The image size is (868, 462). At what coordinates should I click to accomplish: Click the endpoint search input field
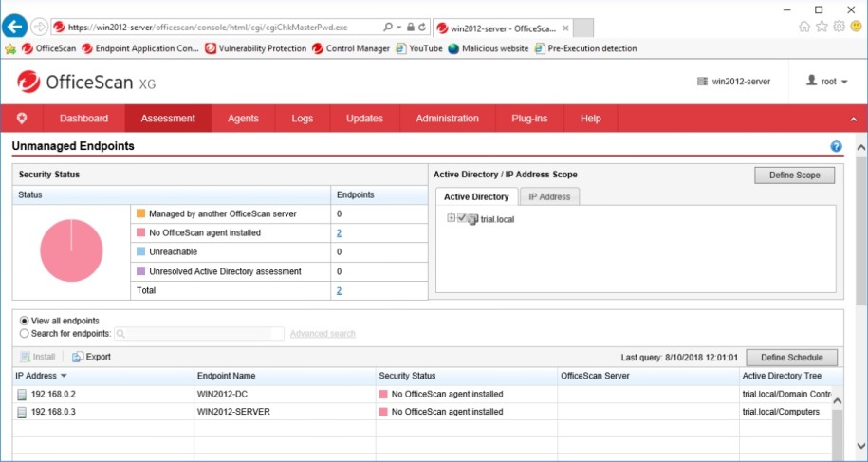pyautogui.click(x=199, y=334)
